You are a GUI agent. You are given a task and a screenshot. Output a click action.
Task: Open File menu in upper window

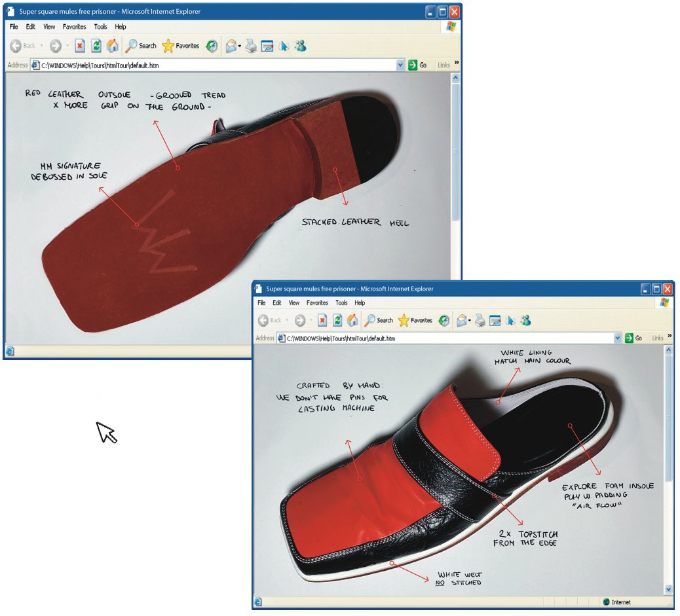tap(14, 26)
